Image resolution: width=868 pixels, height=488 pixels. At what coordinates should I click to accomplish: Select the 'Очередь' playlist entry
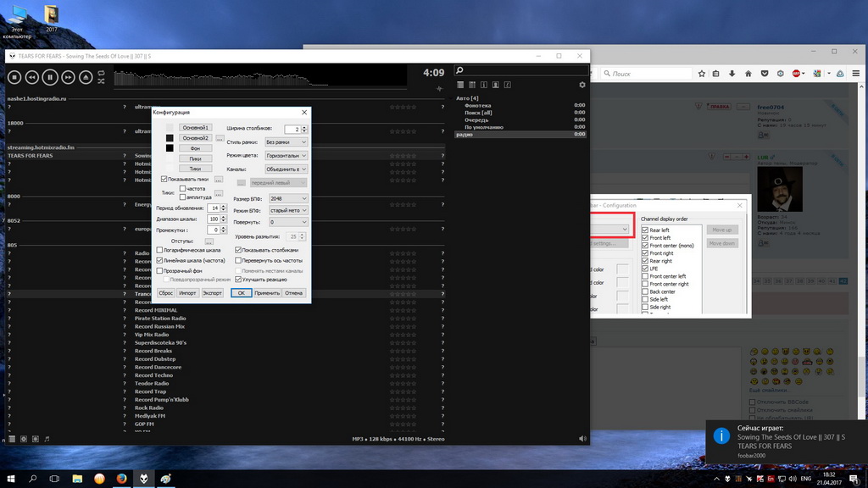476,120
